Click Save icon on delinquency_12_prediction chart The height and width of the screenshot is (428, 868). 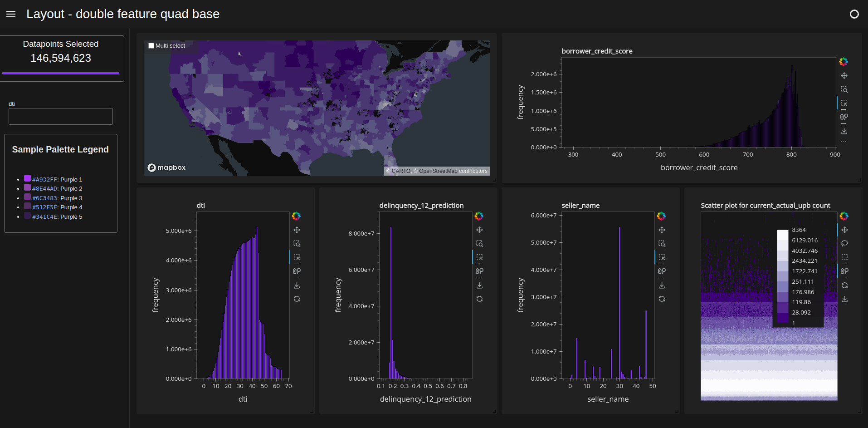(x=479, y=285)
